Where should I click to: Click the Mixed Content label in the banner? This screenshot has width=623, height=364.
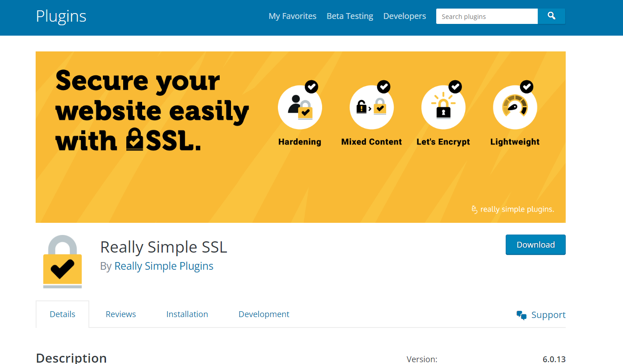pos(372,142)
